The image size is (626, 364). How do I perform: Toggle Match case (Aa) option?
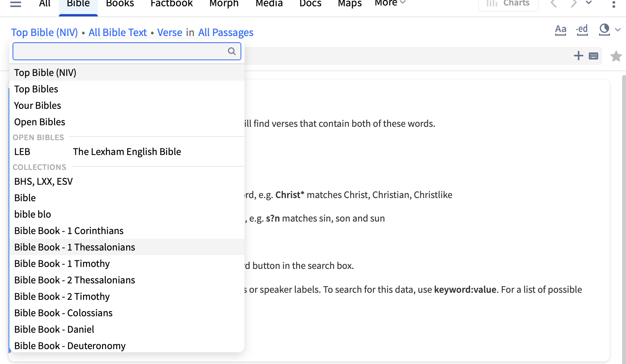tap(561, 30)
